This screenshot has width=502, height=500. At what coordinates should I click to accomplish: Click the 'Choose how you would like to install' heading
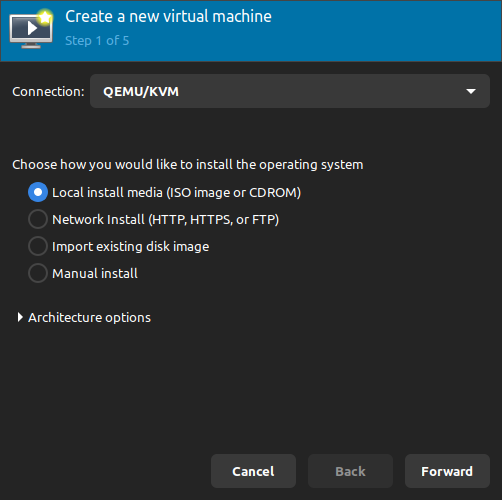(x=188, y=165)
